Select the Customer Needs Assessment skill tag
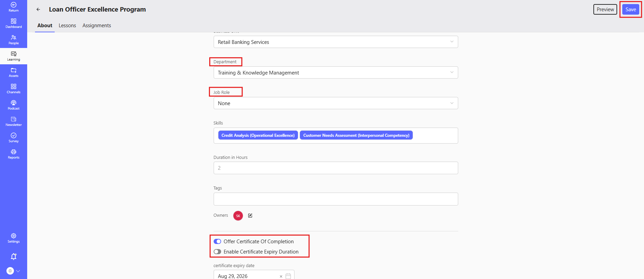The height and width of the screenshot is (279, 644). click(356, 135)
